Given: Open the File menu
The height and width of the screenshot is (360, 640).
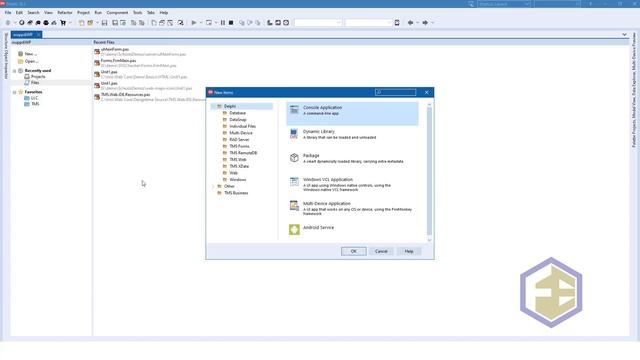Looking at the screenshot, I should [8, 13].
